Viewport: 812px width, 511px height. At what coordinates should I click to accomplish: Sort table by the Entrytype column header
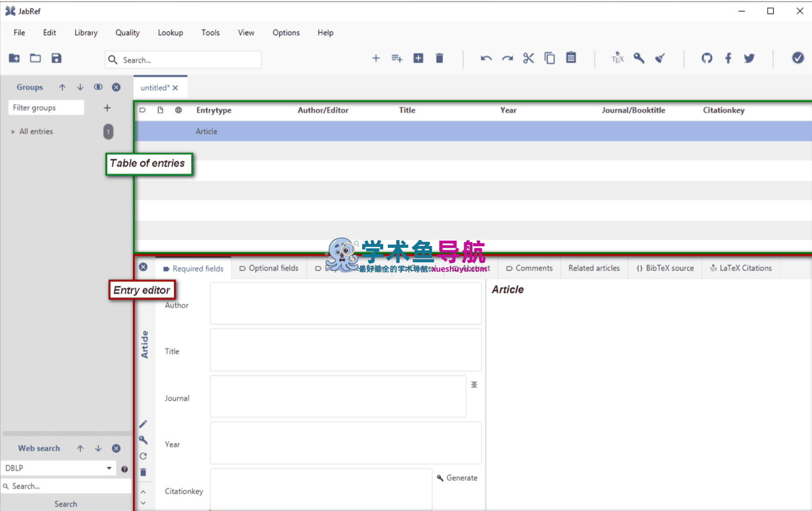[x=214, y=110]
